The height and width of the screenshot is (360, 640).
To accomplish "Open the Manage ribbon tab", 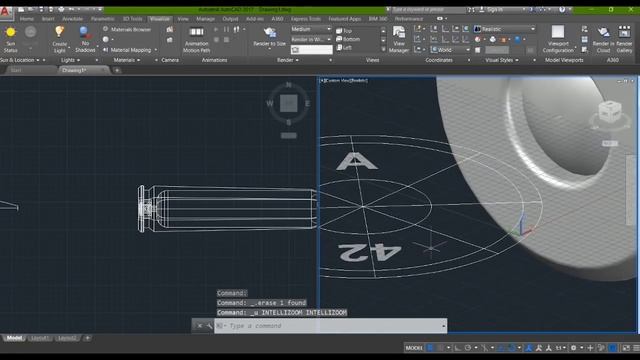I will [x=205, y=19].
